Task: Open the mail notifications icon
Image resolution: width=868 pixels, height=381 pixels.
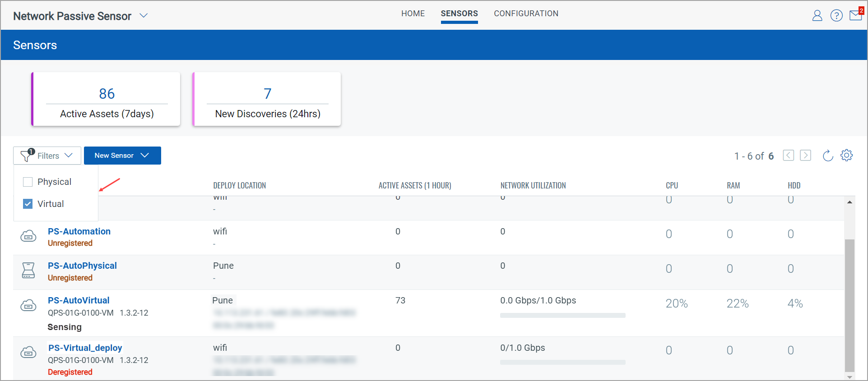Action: 855,16
